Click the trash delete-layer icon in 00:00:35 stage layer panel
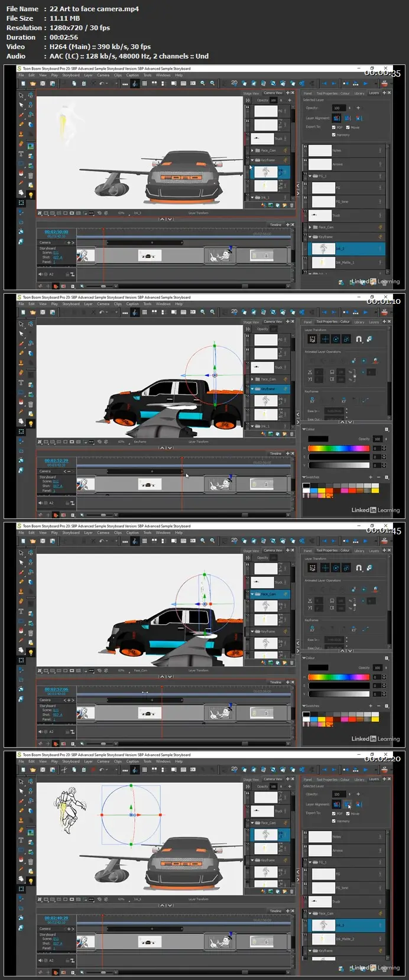 [x=291, y=206]
